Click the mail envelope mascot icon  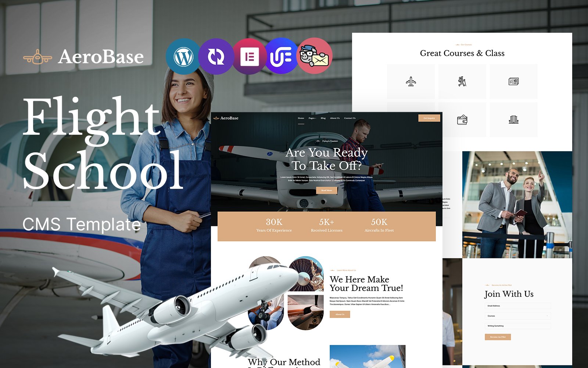point(315,57)
